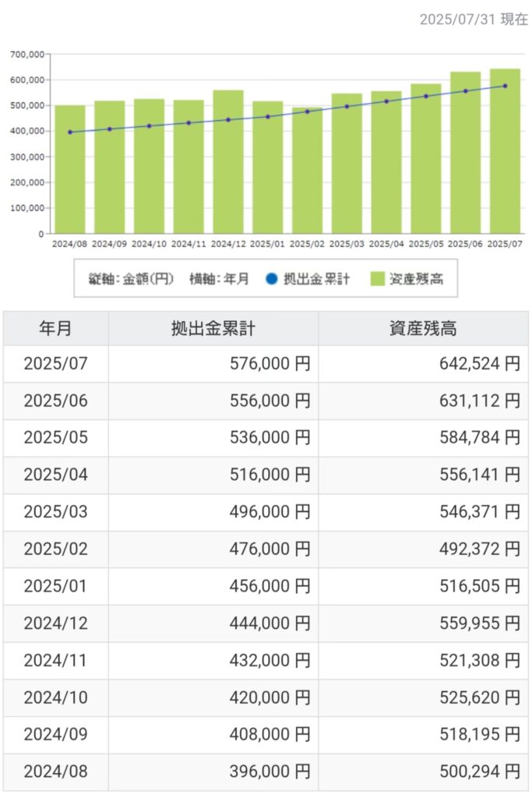532x798 pixels.
Task: Click the 2025/07 data point on the line
Action: point(505,86)
